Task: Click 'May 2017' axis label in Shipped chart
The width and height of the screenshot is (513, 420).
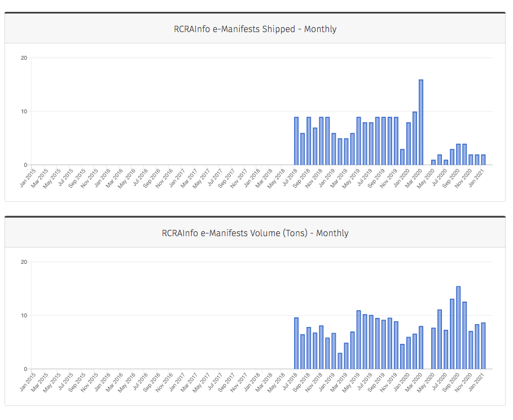Action: tap(201, 179)
